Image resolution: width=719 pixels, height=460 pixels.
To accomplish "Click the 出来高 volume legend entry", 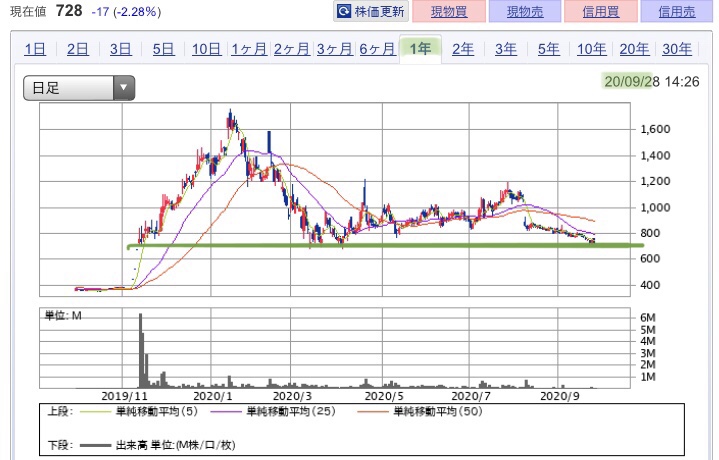I will pos(158,445).
